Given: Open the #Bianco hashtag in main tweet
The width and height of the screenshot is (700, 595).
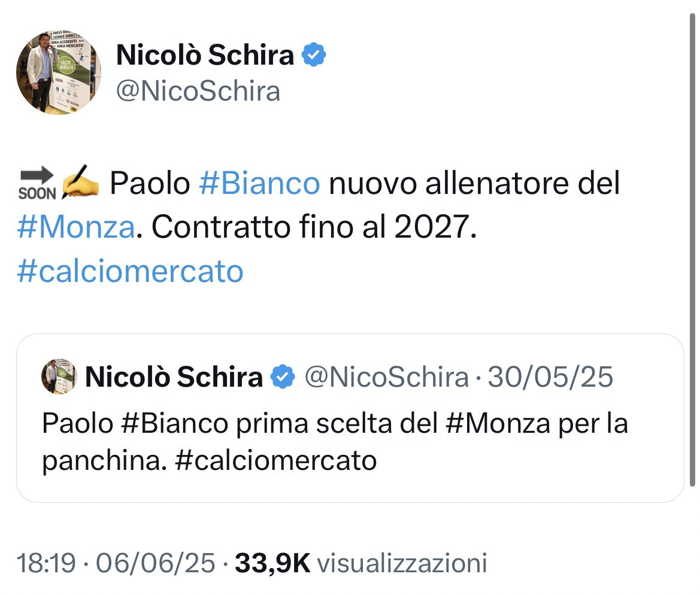Looking at the screenshot, I should (259, 183).
